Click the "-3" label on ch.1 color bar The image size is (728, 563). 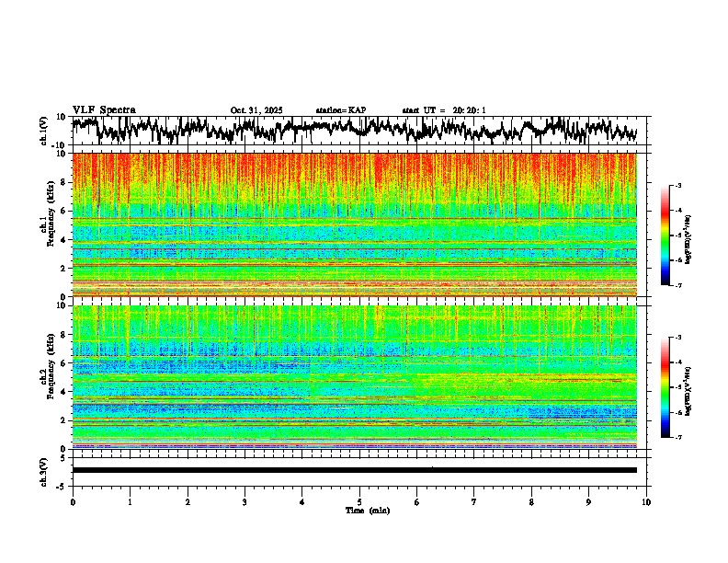tap(677, 185)
